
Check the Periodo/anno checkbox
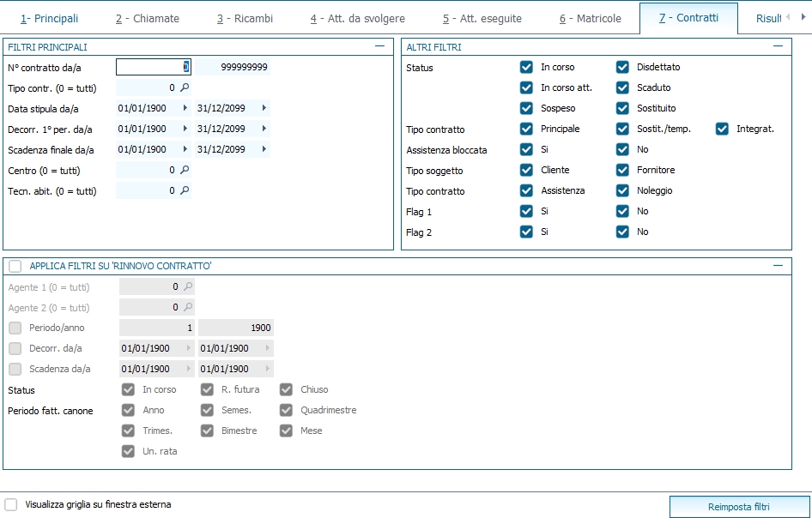coord(15,328)
